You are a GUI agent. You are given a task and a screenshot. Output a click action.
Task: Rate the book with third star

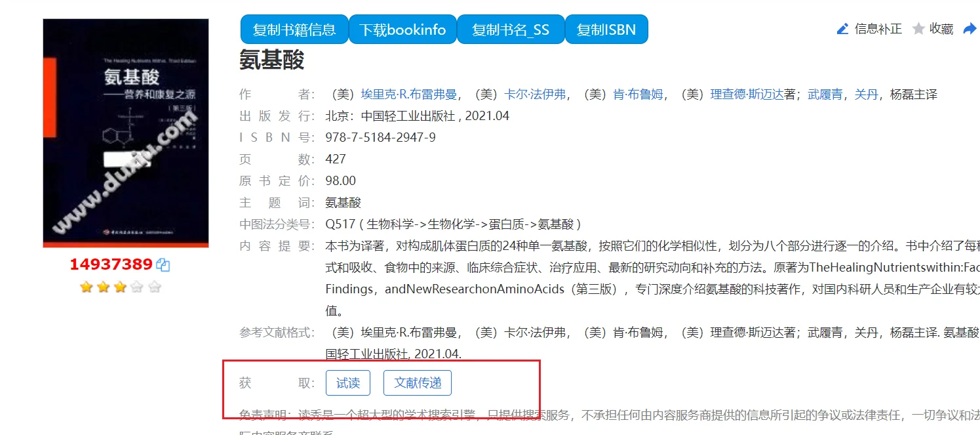[120, 287]
